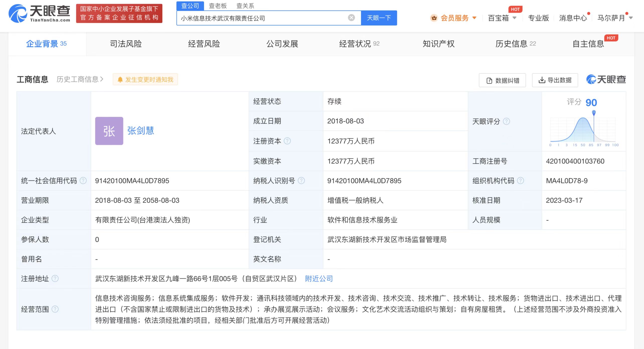Screen dimensions: 644x349
Task: Click the 实缴资本 value 12377万人民币
Action: 351,161
